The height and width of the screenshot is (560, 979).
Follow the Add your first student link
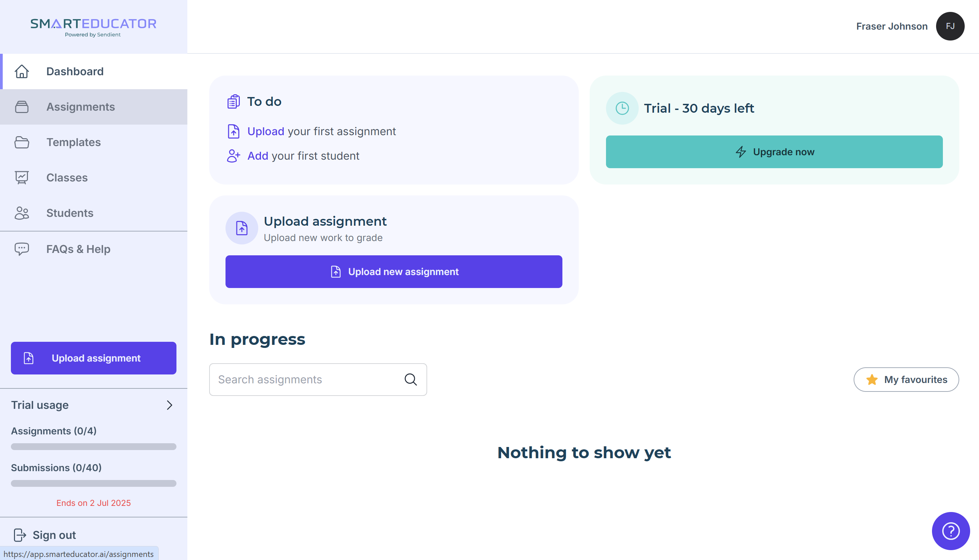[258, 156]
